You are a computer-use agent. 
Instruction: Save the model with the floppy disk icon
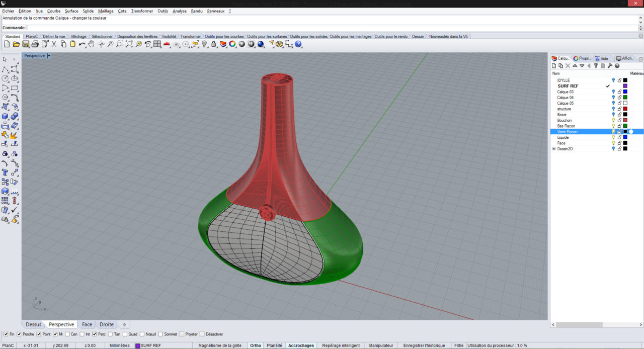click(26, 44)
